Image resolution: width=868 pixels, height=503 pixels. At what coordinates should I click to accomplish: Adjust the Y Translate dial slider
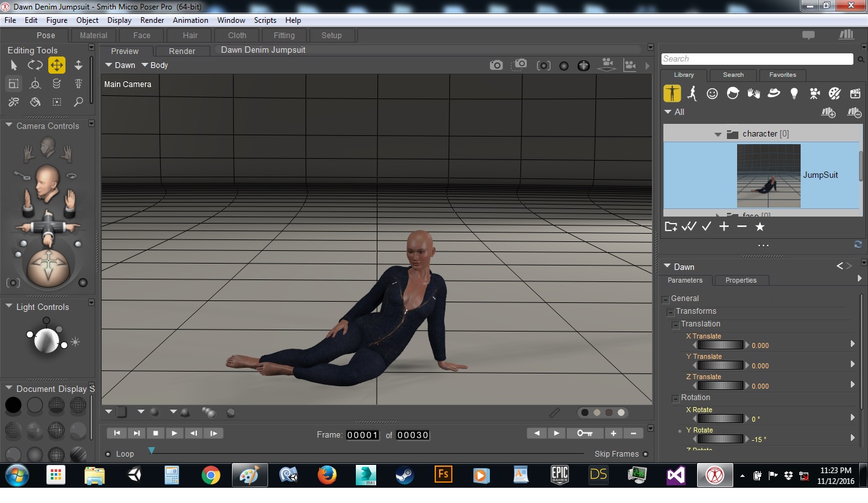click(720, 366)
